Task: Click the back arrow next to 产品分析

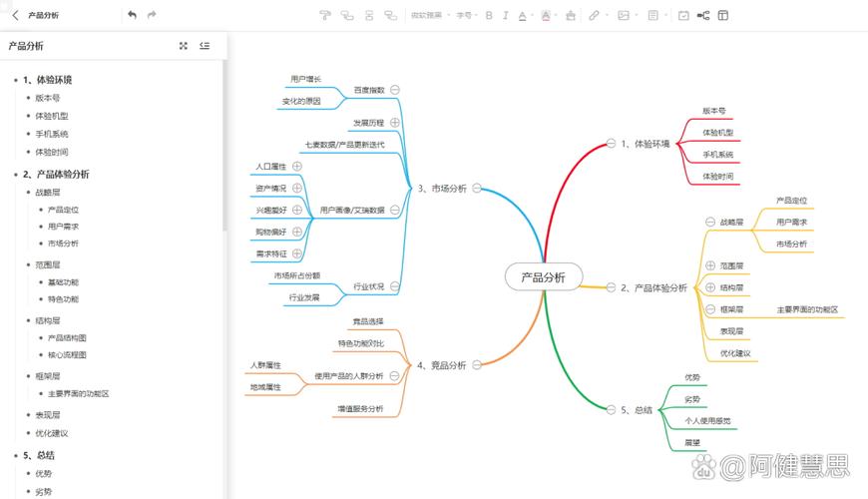Action: (15, 15)
